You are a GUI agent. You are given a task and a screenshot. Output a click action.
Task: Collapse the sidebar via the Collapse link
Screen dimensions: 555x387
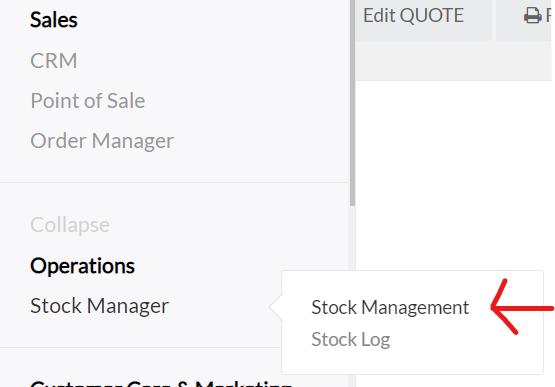[70, 225]
